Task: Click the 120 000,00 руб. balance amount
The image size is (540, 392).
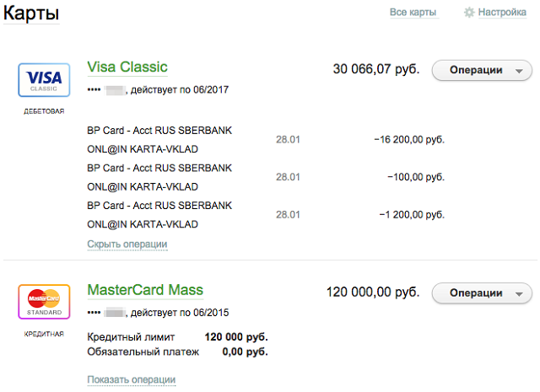Action: [x=373, y=293]
